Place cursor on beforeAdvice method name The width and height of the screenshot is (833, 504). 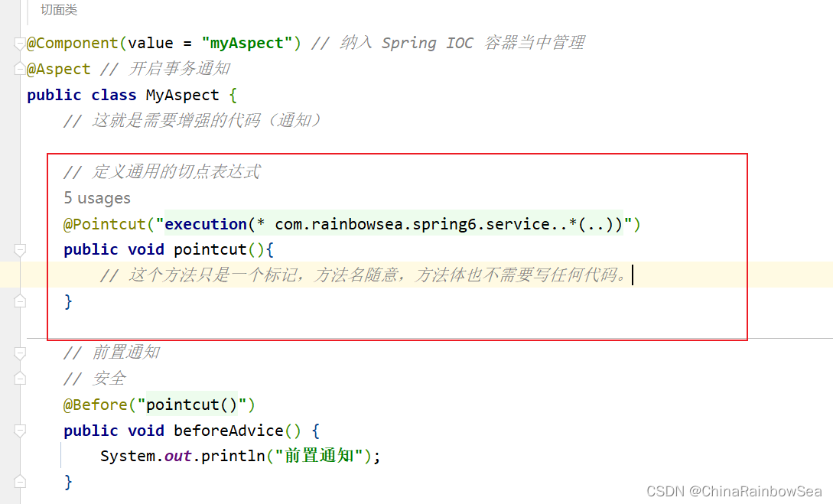(x=229, y=430)
